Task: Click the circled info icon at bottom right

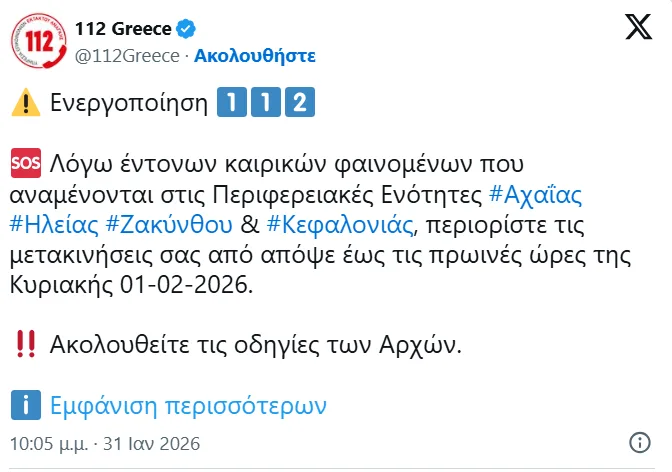Action: pyautogui.click(x=639, y=443)
